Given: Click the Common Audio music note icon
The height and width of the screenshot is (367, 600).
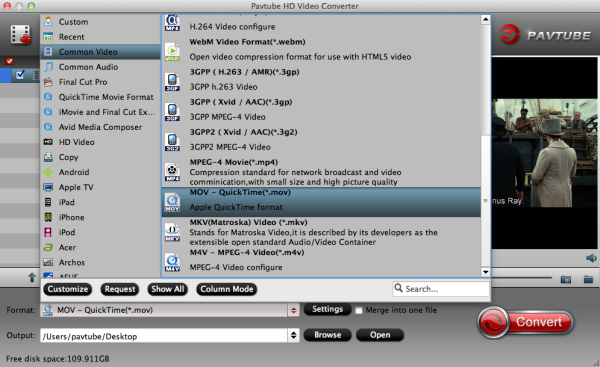Looking at the screenshot, I should click(48, 67).
